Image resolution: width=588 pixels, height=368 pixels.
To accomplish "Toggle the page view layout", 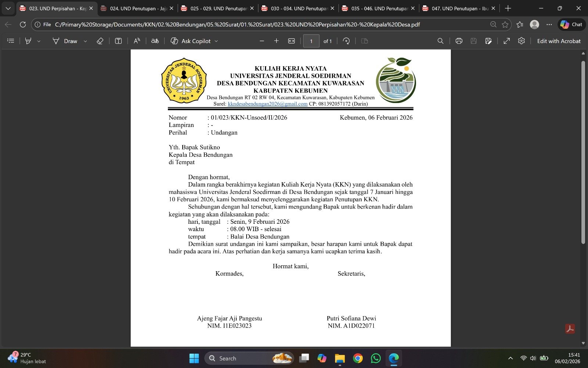I will click(x=364, y=41).
